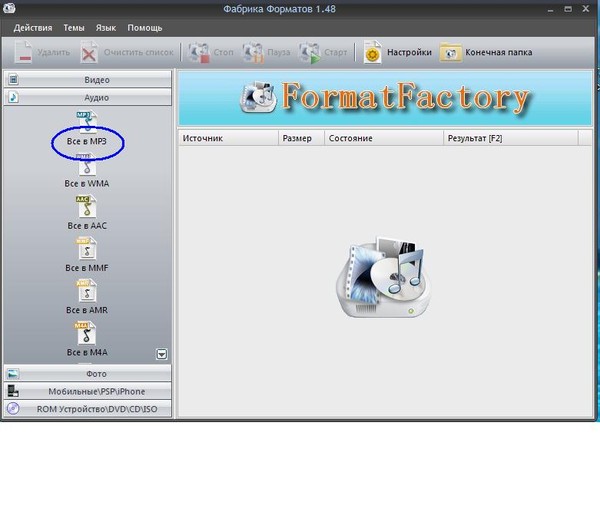Click the Старт green play icon
The image size is (600, 505).
(x=309, y=52)
